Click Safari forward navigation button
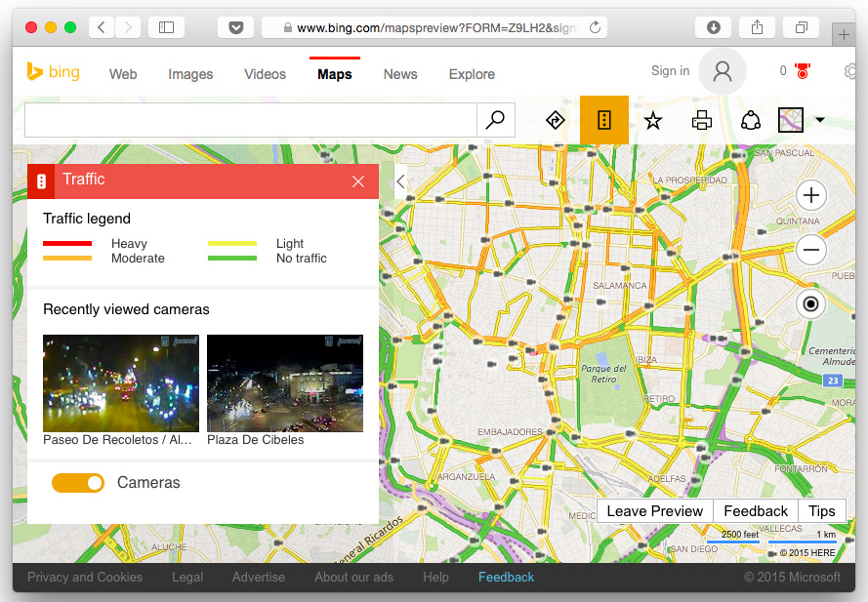This screenshot has width=868, height=602. pyautogui.click(x=128, y=27)
